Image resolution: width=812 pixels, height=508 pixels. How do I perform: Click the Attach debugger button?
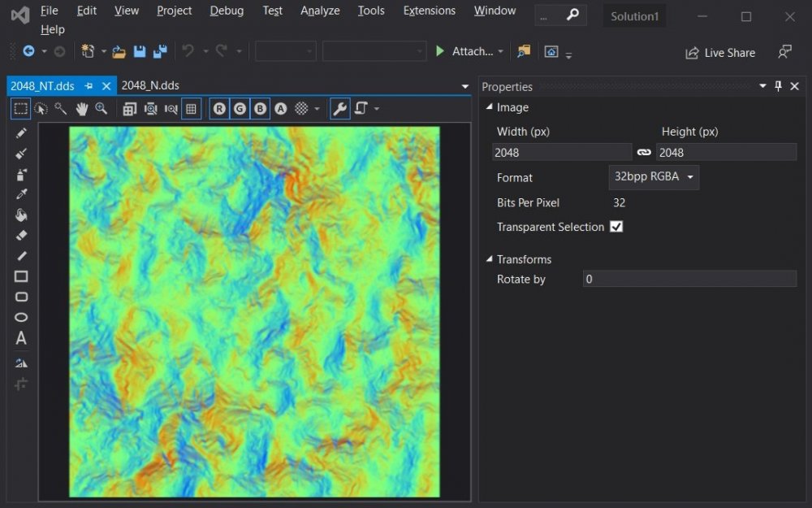tap(469, 51)
